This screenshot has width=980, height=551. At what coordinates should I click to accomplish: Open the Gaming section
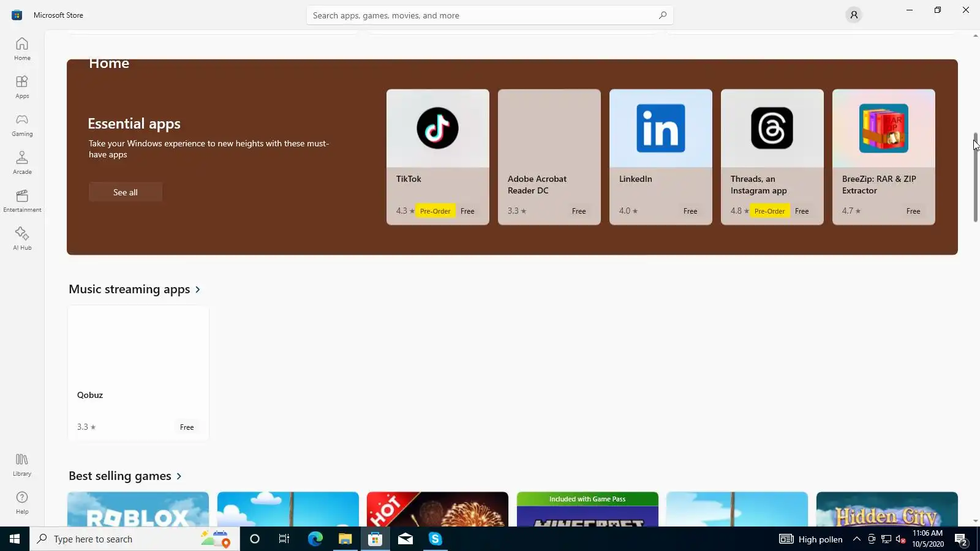coord(22,125)
